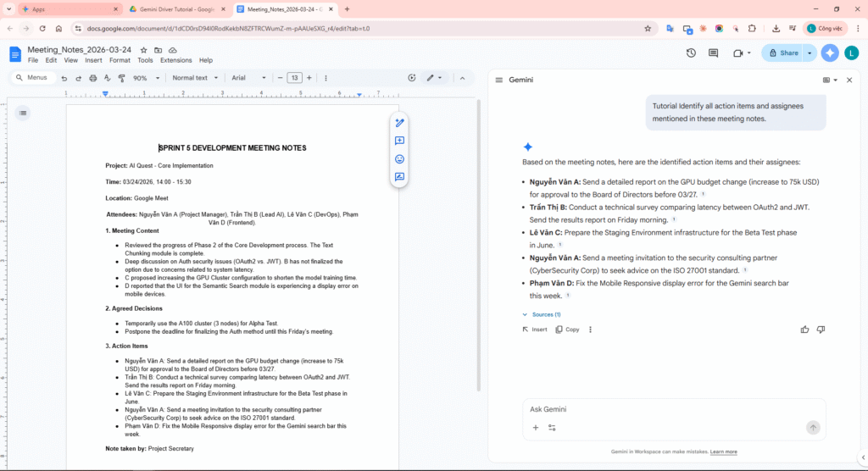This screenshot has height=471, width=868.
Task: Open the Extensions menu
Action: (x=175, y=61)
